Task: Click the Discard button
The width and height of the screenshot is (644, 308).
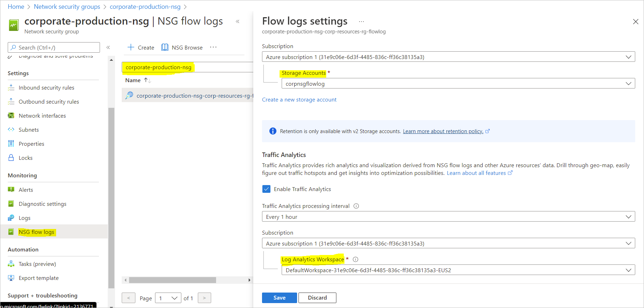Action: click(317, 298)
